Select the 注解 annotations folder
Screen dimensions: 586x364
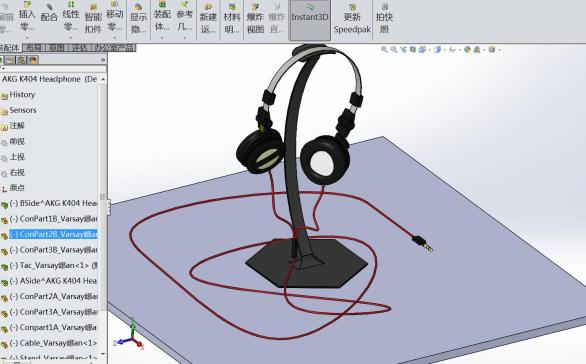tap(17, 126)
